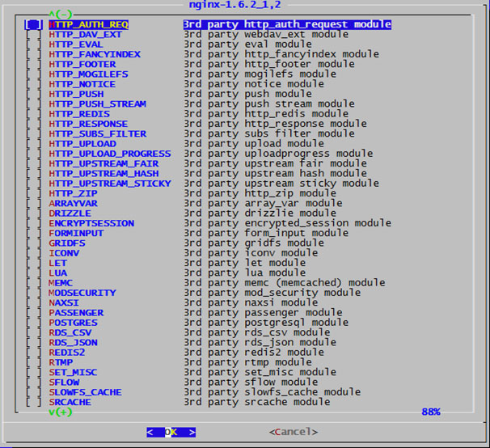The height and width of the screenshot is (448, 490).
Task: Enable the SRCACHE checkbox
Action: pyautogui.click(x=33, y=403)
